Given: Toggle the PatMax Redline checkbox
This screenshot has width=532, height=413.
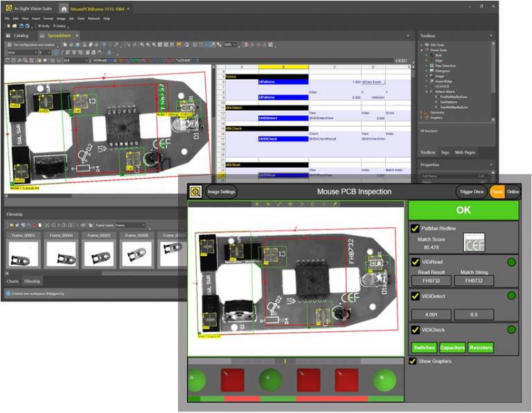Looking at the screenshot, I should 415,229.
